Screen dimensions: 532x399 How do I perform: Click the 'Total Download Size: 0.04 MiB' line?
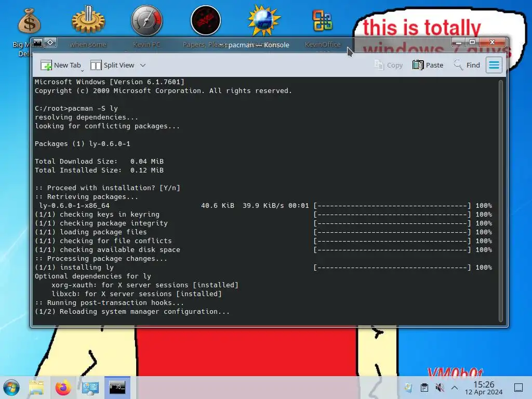point(99,161)
